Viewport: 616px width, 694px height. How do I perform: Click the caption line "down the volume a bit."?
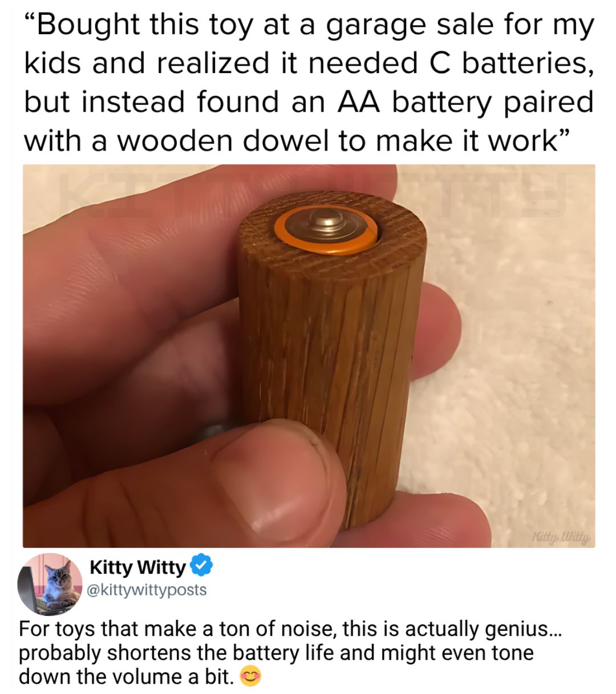pyautogui.click(x=126, y=677)
